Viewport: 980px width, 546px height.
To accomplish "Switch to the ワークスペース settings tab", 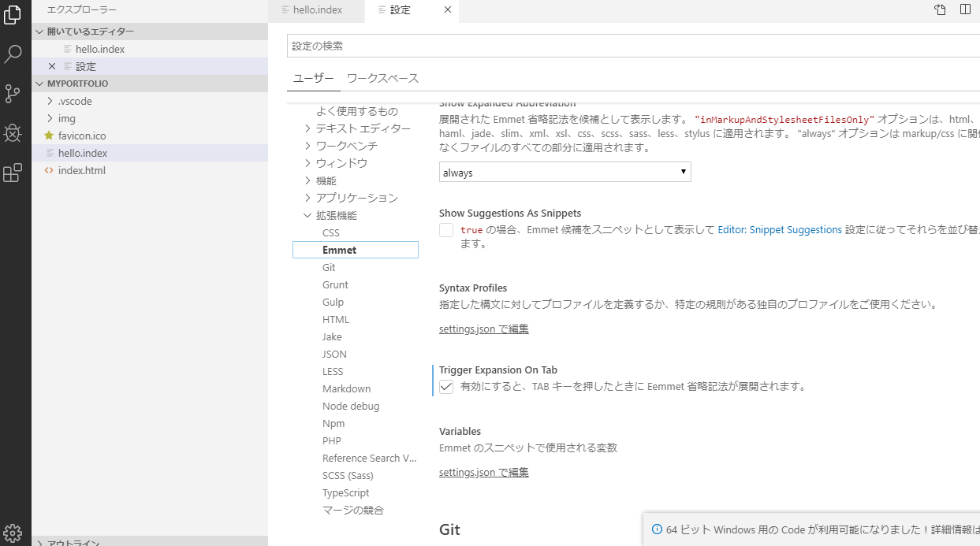I will pyautogui.click(x=382, y=78).
